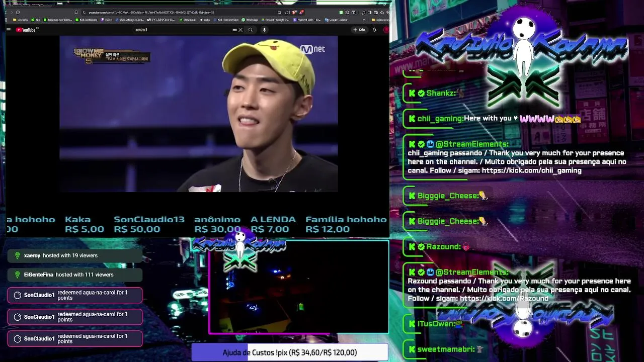Click the YouTube magnifier search button
This screenshot has height=362, width=644.
click(250, 30)
